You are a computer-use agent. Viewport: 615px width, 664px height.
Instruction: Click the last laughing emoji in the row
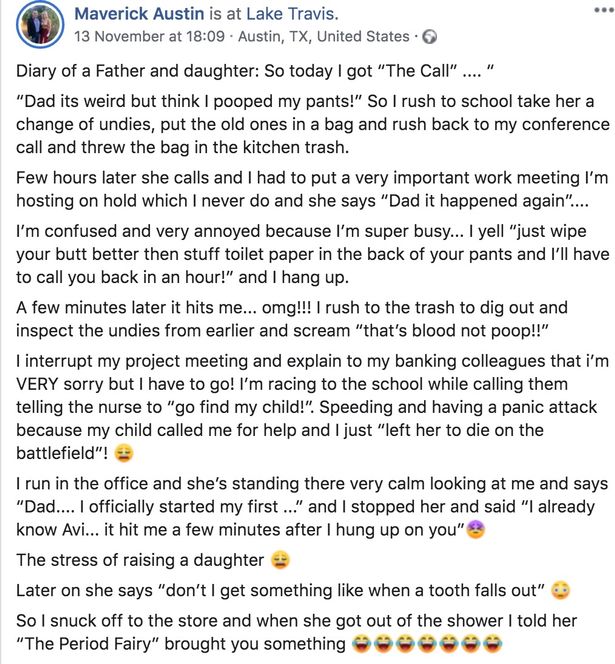point(492,644)
